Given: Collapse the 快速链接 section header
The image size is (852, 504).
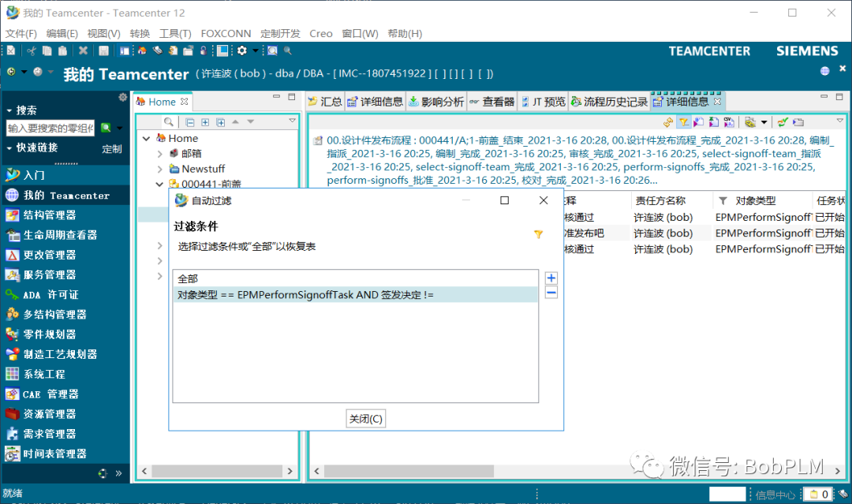Looking at the screenshot, I should pyautogui.click(x=32, y=147).
